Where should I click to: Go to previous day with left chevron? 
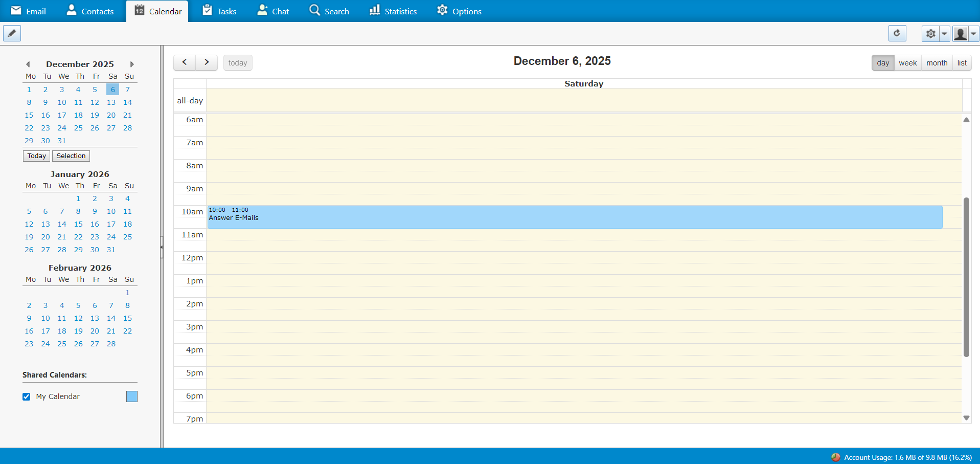tap(185, 62)
